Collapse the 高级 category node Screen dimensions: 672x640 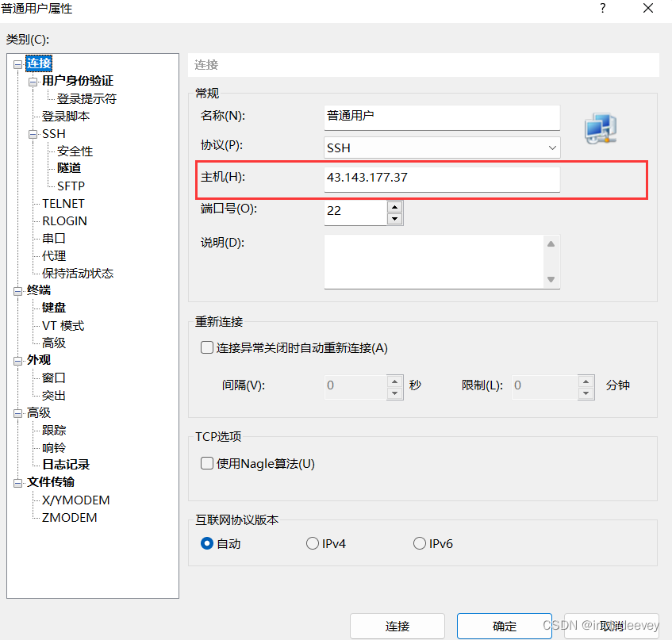pyautogui.click(x=17, y=413)
